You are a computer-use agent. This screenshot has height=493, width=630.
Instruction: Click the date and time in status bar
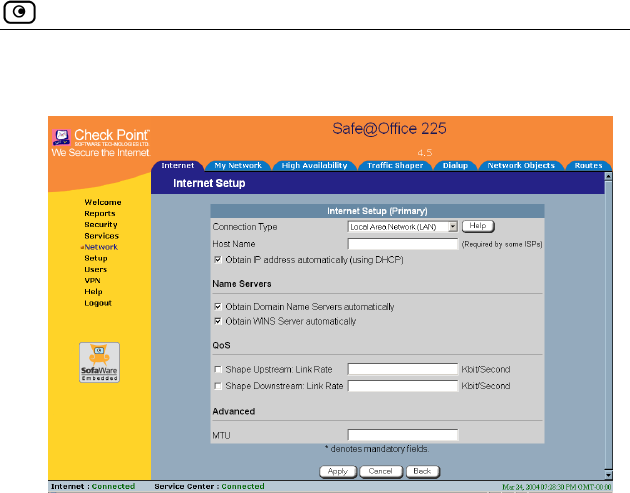pyautogui.click(x=556, y=487)
